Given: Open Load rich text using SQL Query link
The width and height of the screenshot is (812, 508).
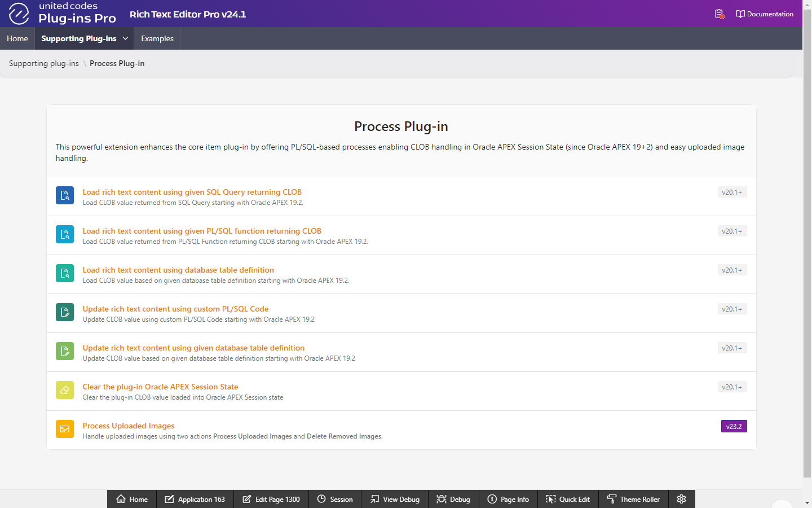Looking at the screenshot, I should [x=192, y=192].
